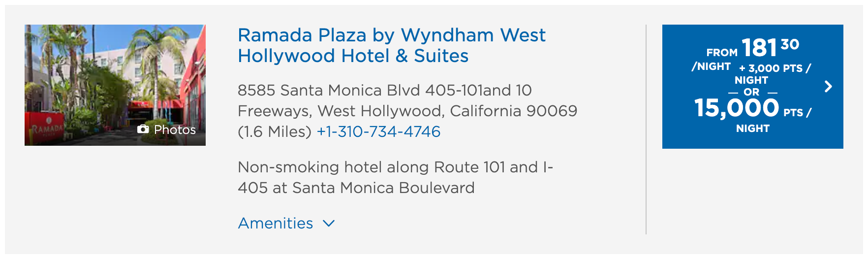Open Ramada Plaza by Wyndham West Hollywood hotel page

392,45
